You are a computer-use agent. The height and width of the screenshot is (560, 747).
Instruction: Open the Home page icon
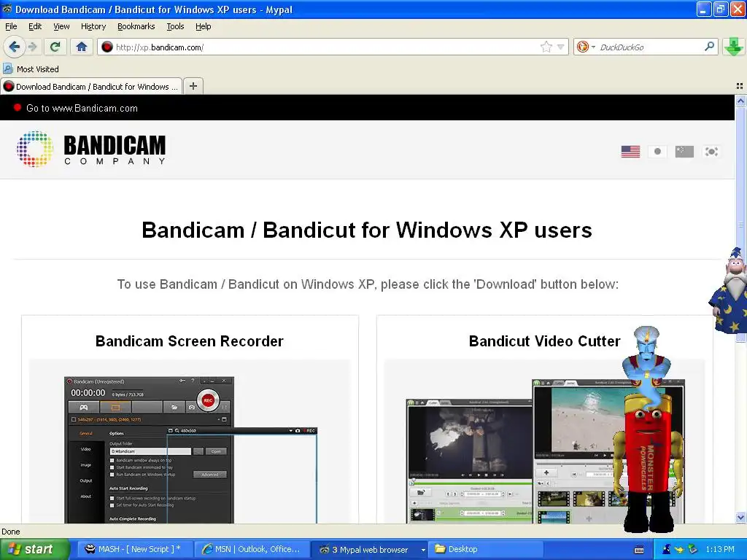(82, 47)
